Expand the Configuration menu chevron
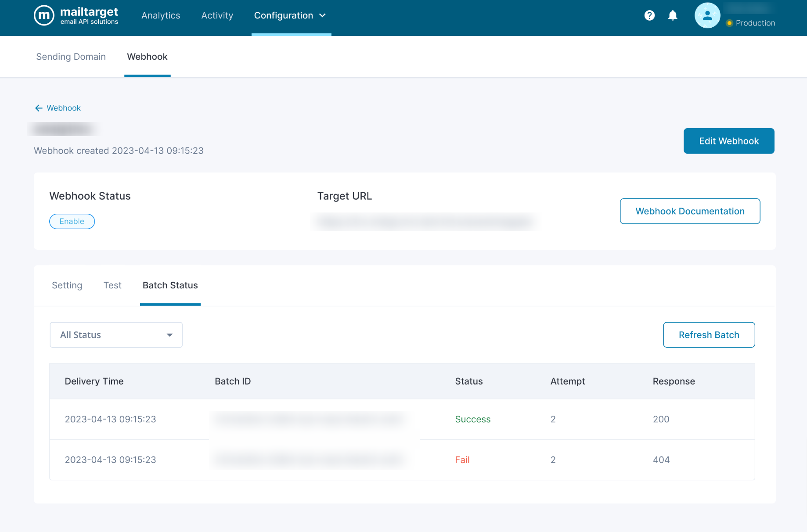807x532 pixels. tap(323, 16)
